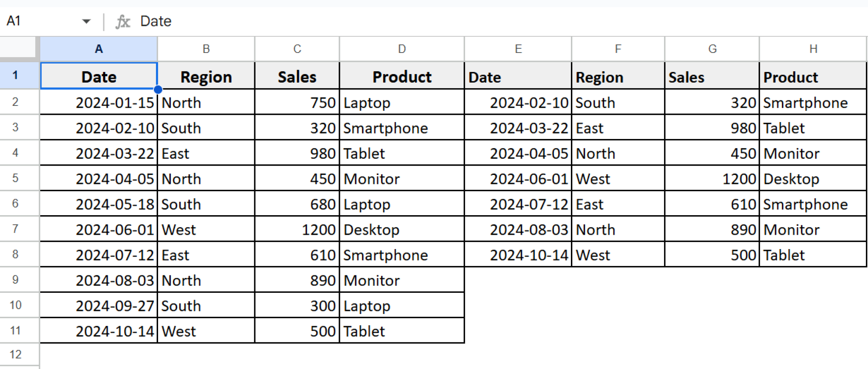Viewport: 868px width, 369px height.
Task: Select the Desktop product cell in column H
Action: click(x=812, y=178)
